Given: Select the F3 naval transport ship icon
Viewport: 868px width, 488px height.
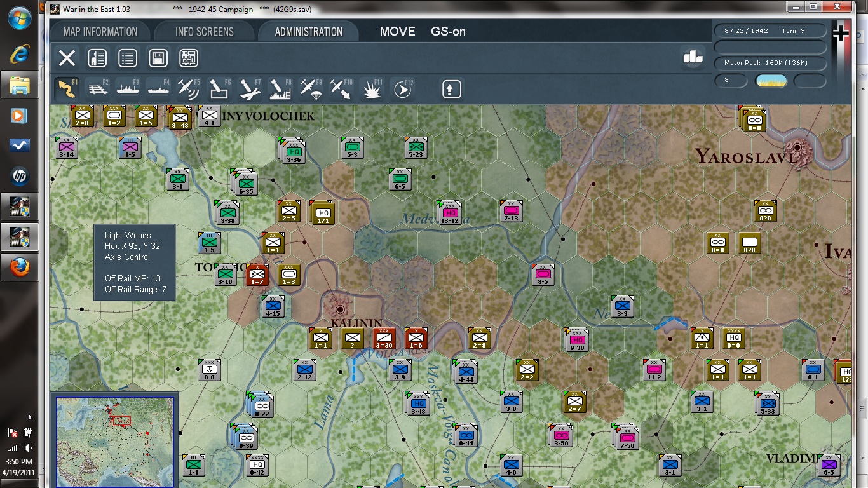Looking at the screenshot, I should 128,89.
